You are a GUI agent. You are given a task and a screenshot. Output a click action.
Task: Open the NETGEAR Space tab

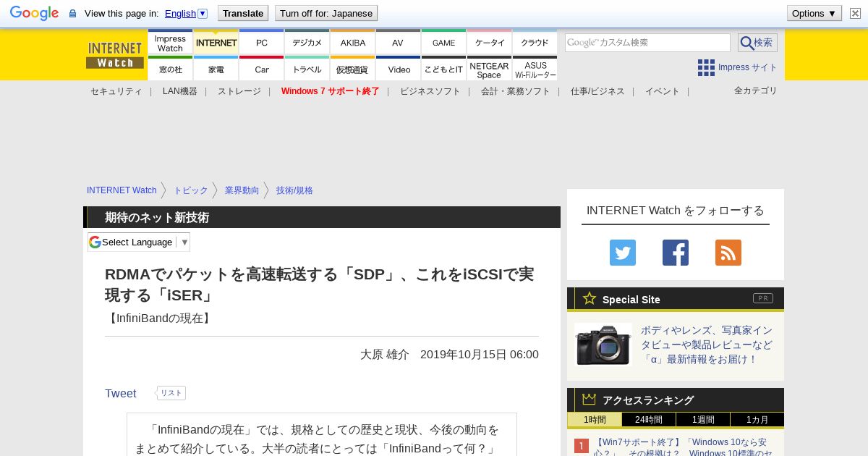490,69
